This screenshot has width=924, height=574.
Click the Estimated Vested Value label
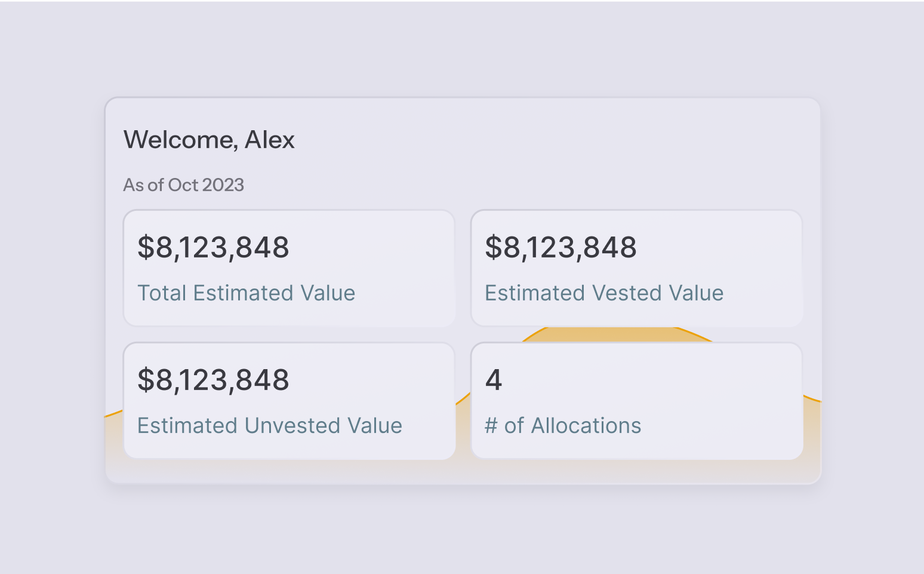(603, 293)
